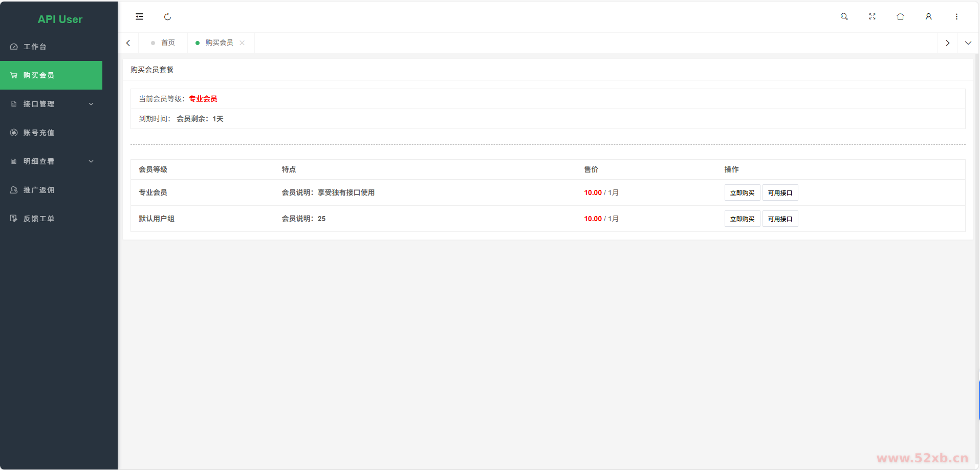Screen dimensions: 980x470
Task: Click the refresh page icon
Action: point(167,17)
